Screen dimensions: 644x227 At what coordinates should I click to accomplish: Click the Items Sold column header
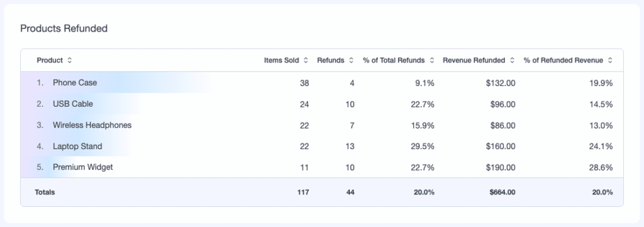(281, 60)
